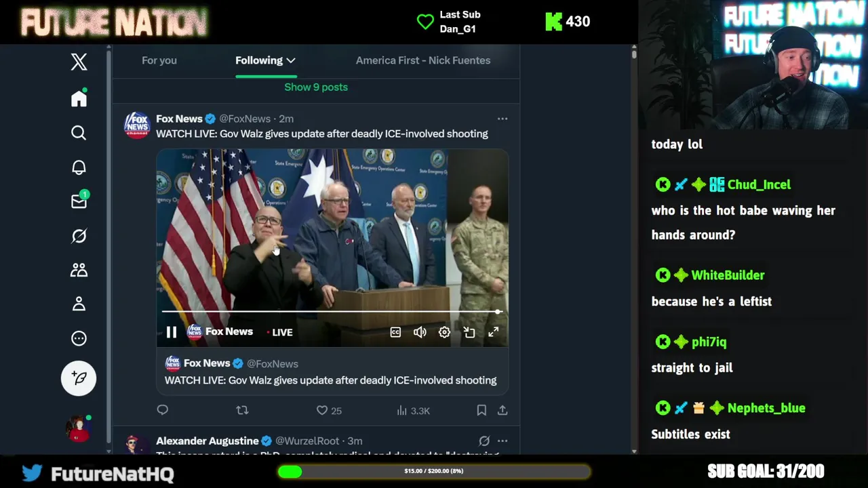Click the X logo in the sidebar

click(x=79, y=62)
